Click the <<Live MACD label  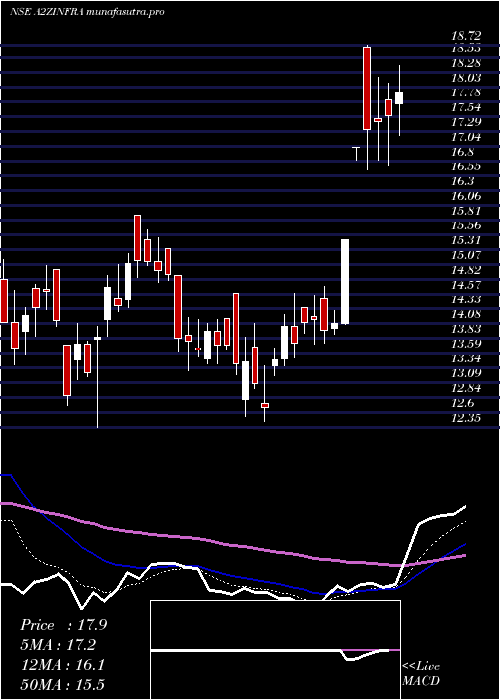421,674
